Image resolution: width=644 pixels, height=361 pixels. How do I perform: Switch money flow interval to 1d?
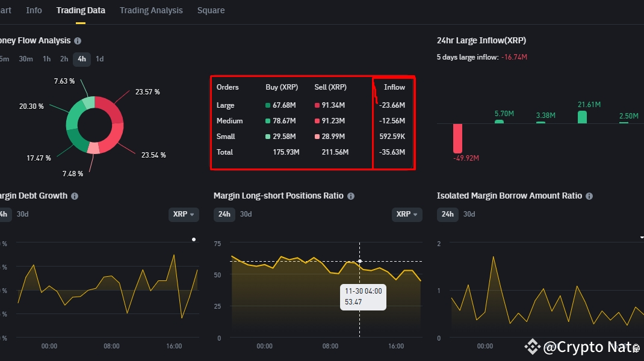pyautogui.click(x=100, y=59)
